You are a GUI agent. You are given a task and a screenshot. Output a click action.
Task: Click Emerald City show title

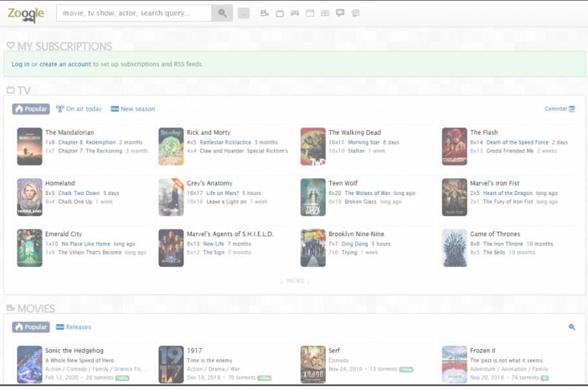[63, 234]
